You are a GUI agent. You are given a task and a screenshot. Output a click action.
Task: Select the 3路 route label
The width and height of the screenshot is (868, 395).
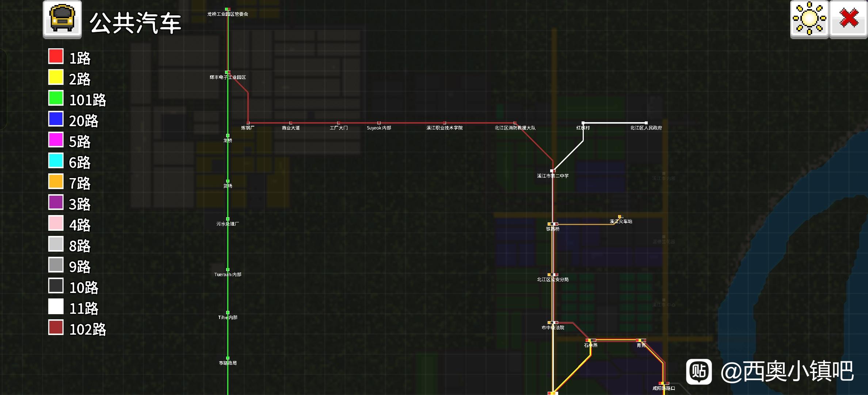80,204
